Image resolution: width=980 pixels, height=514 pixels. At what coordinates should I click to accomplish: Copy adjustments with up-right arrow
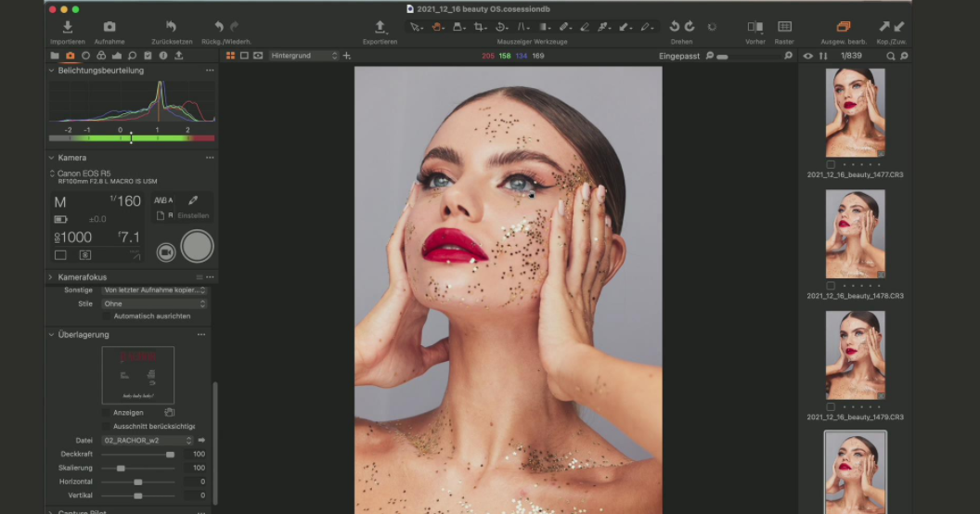coord(883,26)
